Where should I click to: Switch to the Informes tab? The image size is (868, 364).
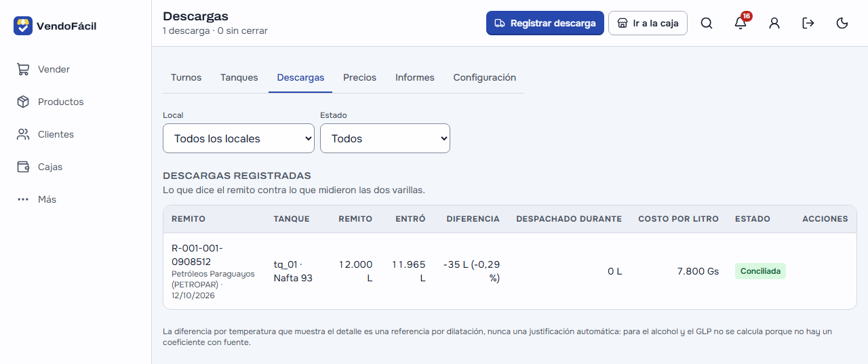tap(415, 77)
